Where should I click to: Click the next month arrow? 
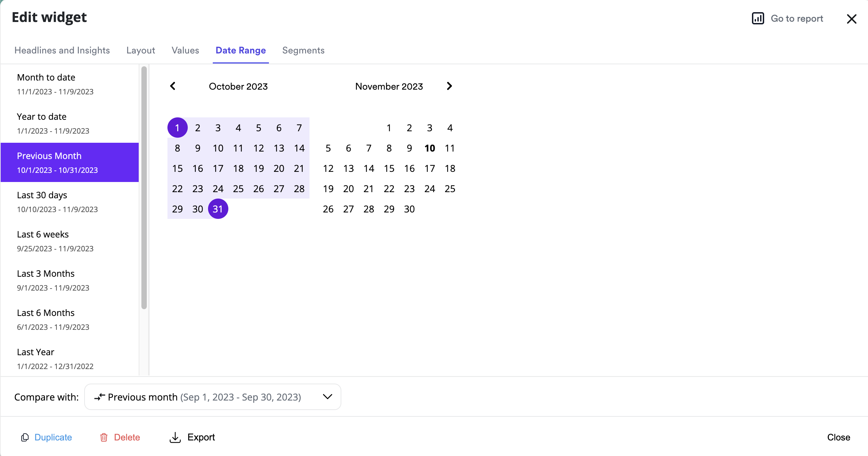click(449, 86)
